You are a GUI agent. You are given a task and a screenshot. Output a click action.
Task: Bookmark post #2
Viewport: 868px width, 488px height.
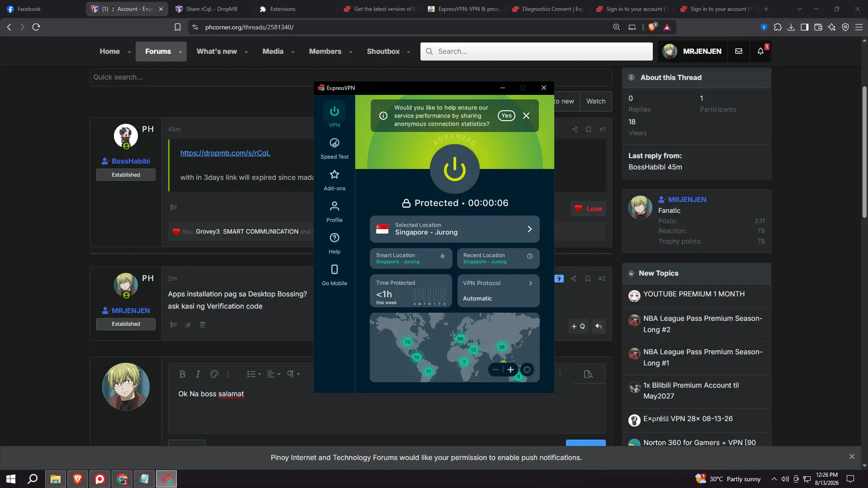[x=588, y=279]
